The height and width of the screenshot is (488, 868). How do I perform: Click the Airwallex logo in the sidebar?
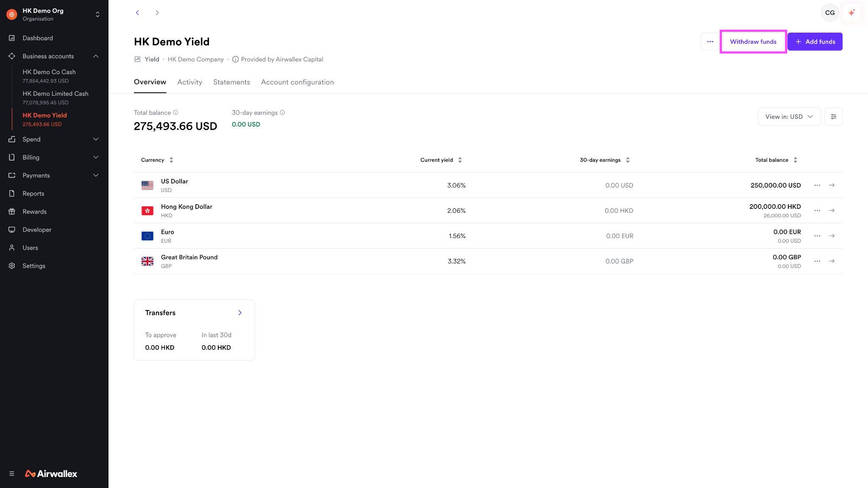(x=51, y=474)
